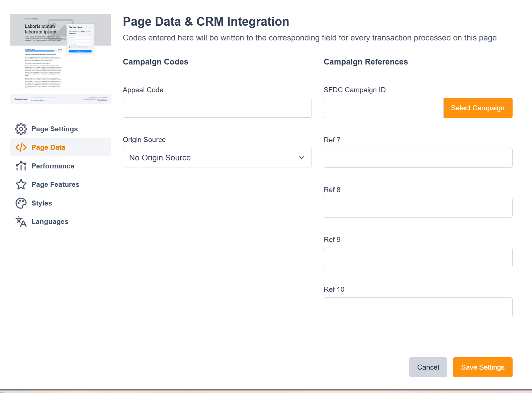
Task: Open the Languages section
Action: [x=61, y=222]
